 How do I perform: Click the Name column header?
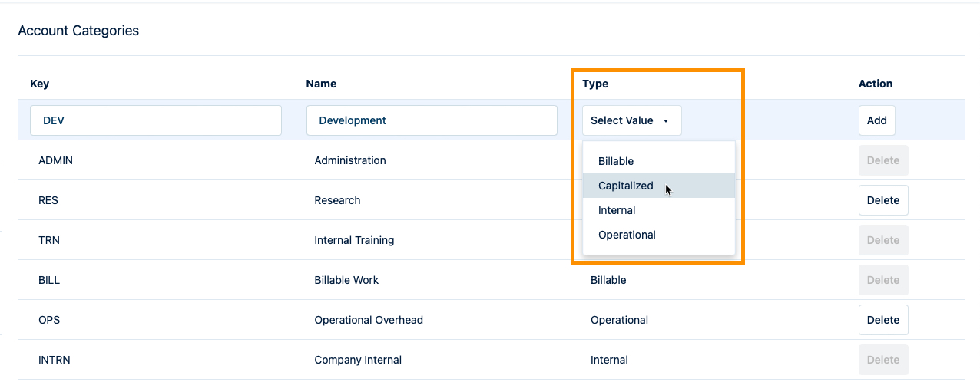pyautogui.click(x=321, y=84)
